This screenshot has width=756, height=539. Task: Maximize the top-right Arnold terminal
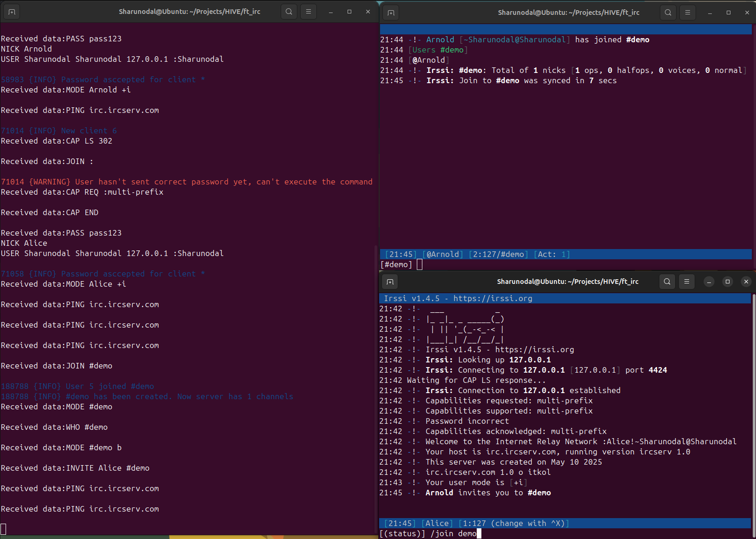click(x=729, y=13)
